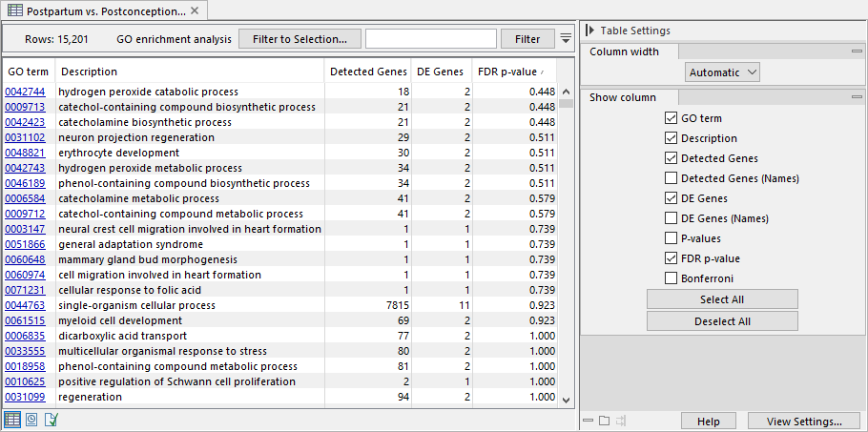Collapse the Show column section
The height and width of the screenshot is (432, 868).
[622, 97]
